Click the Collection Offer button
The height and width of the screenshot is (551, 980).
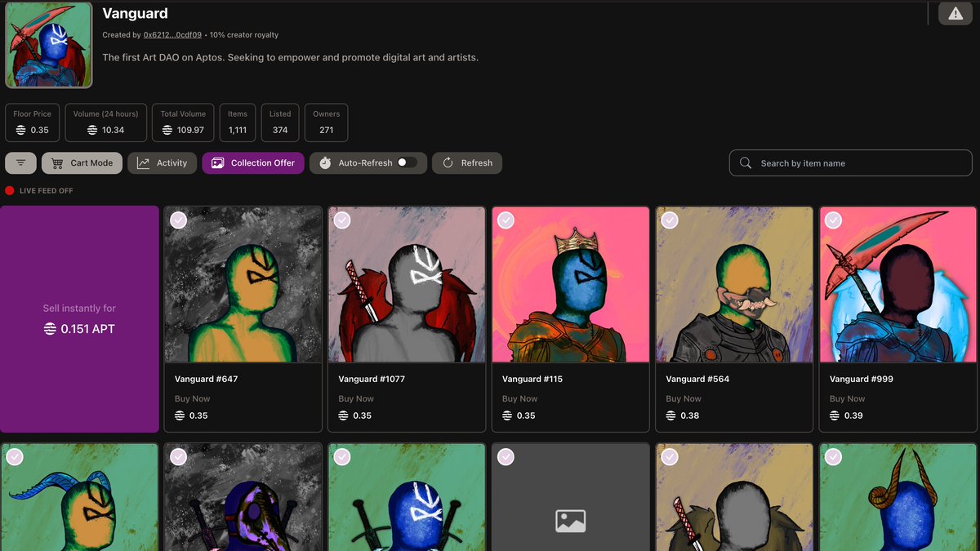253,162
